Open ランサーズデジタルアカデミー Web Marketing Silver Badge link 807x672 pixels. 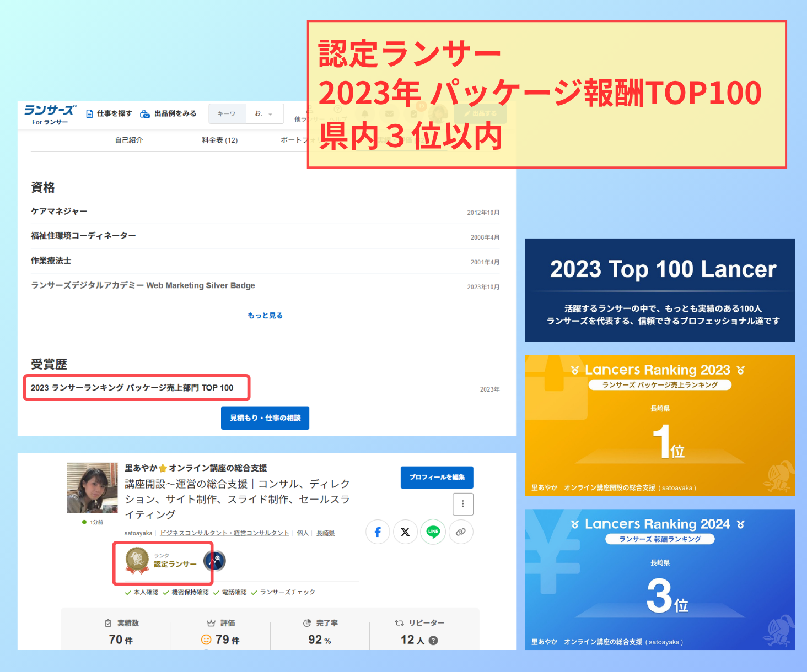click(x=143, y=285)
